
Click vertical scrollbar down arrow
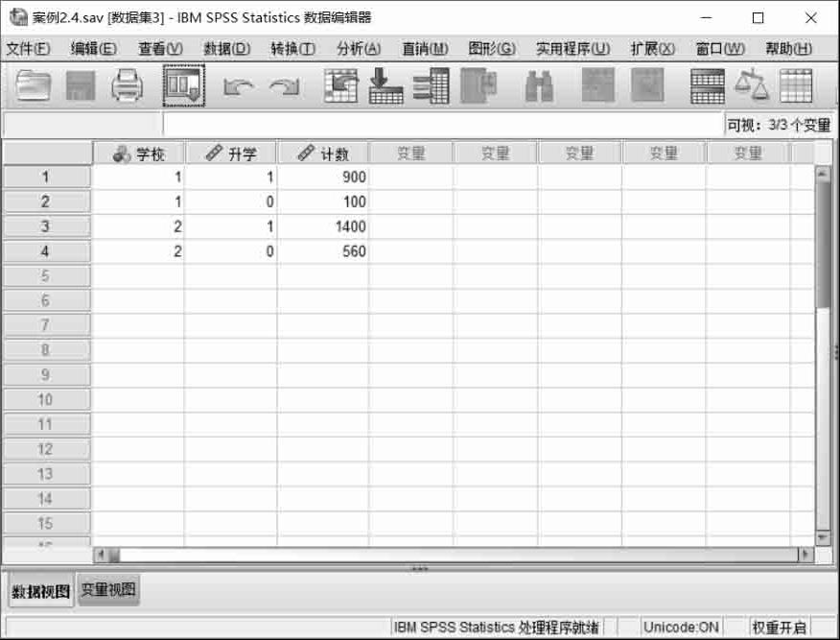click(x=824, y=537)
